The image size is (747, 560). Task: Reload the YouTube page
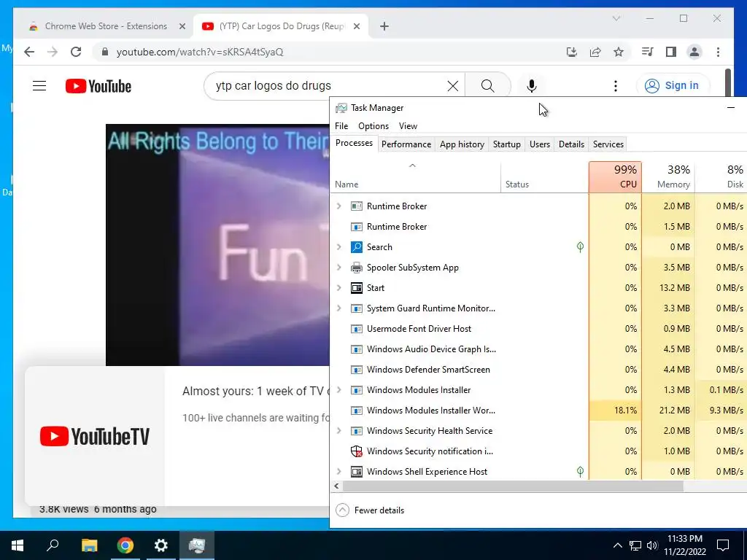pyautogui.click(x=76, y=52)
